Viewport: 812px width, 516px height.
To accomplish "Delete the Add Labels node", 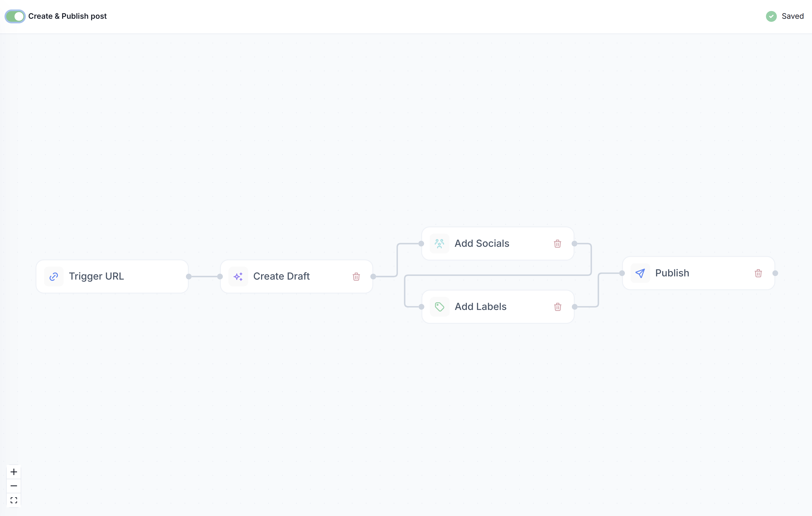I will click(x=557, y=307).
